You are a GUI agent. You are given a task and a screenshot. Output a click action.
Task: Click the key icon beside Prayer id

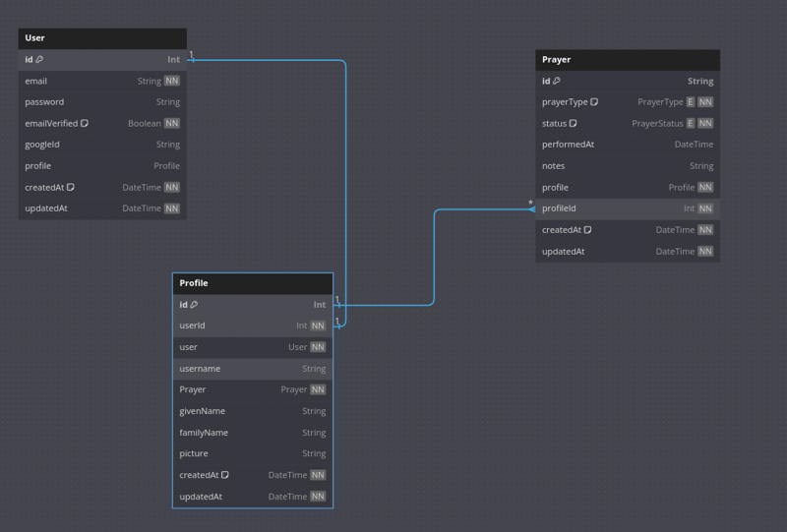pyautogui.click(x=557, y=81)
